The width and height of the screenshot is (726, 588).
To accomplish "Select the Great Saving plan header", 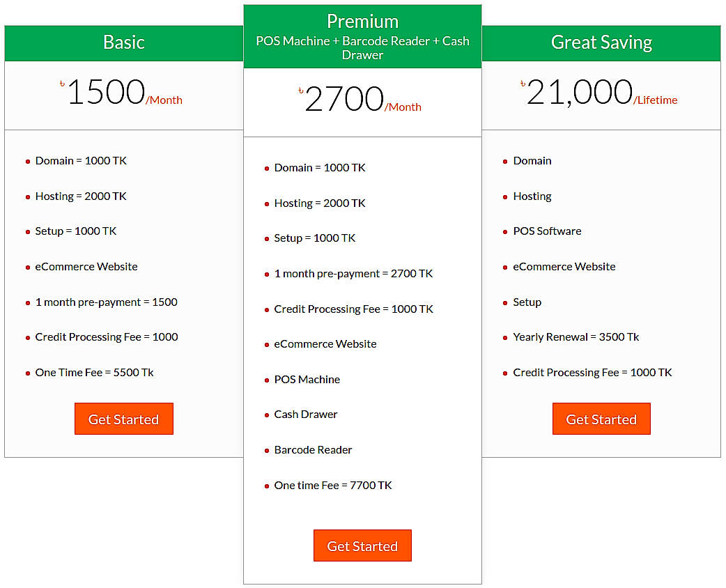I will pyautogui.click(x=601, y=42).
